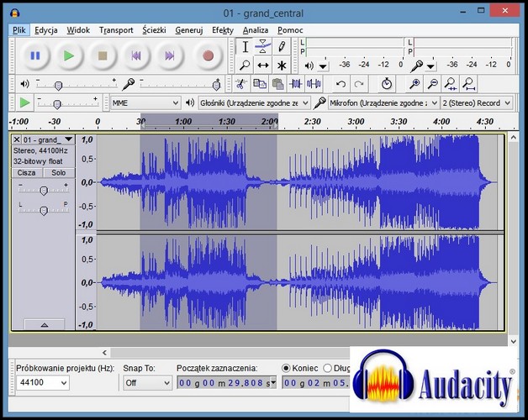
Task: Open the Mikrofon input device dropdown
Action: (383, 103)
